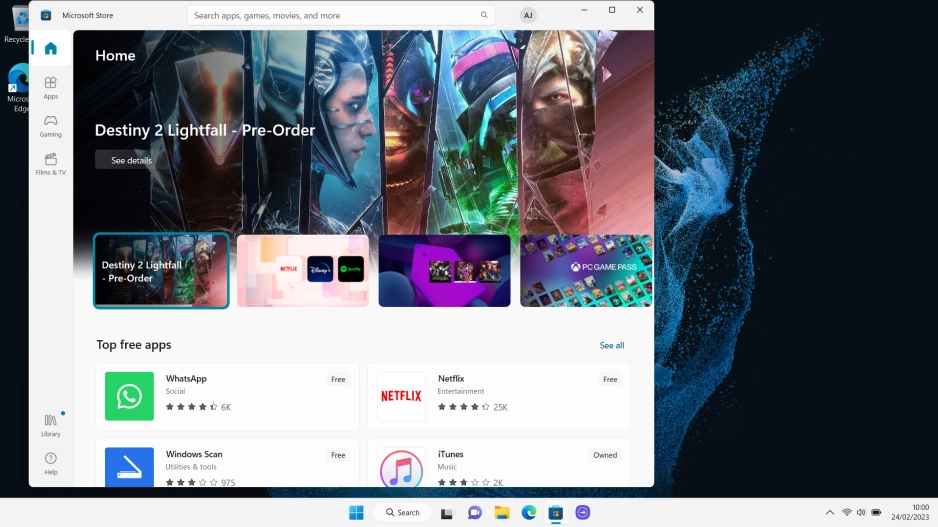Click the WhatsApp app icon
938x527 pixels.
(x=129, y=396)
